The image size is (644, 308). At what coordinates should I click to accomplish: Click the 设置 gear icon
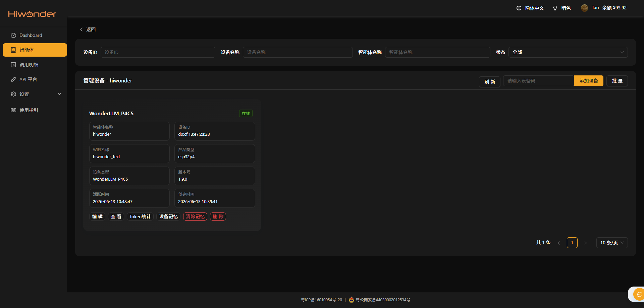click(x=13, y=94)
